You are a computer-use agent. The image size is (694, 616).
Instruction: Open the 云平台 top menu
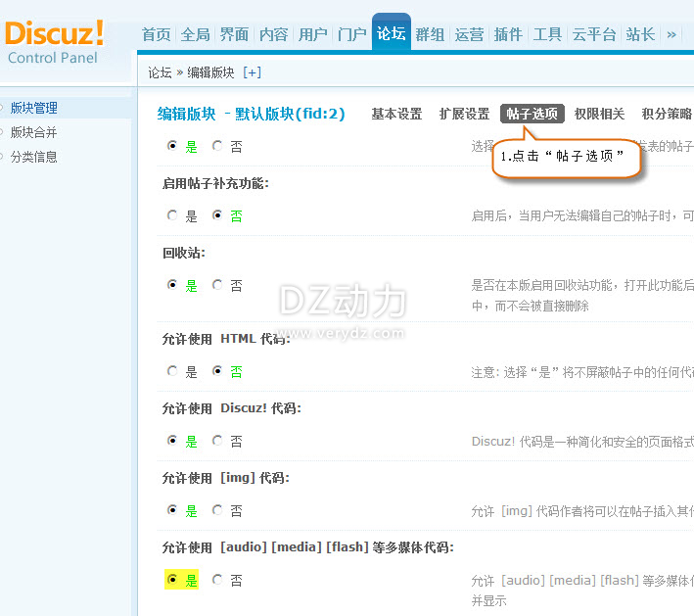click(x=594, y=34)
